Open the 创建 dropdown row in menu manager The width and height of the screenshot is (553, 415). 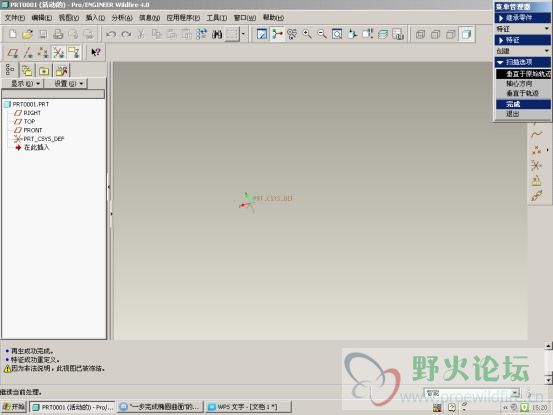pyautogui.click(x=522, y=51)
